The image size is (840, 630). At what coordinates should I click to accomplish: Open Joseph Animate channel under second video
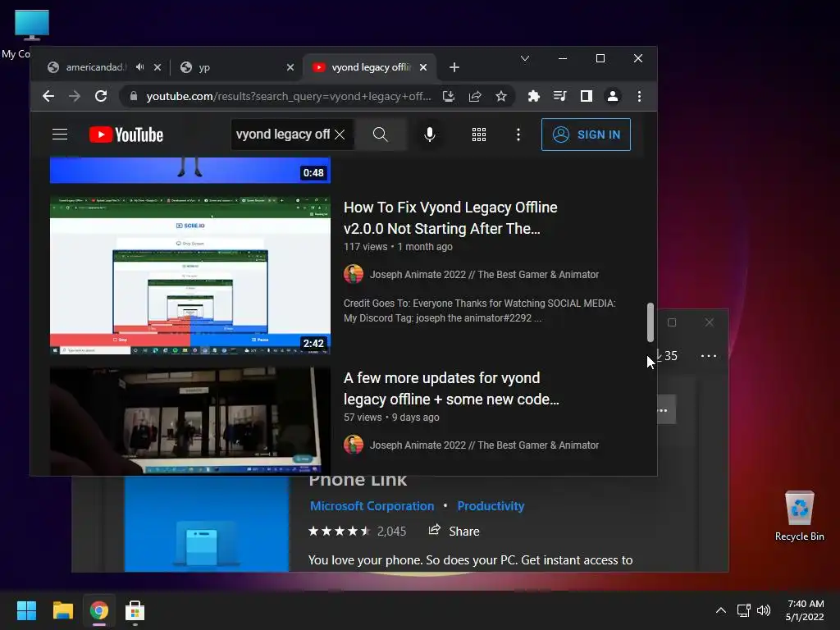point(484,445)
